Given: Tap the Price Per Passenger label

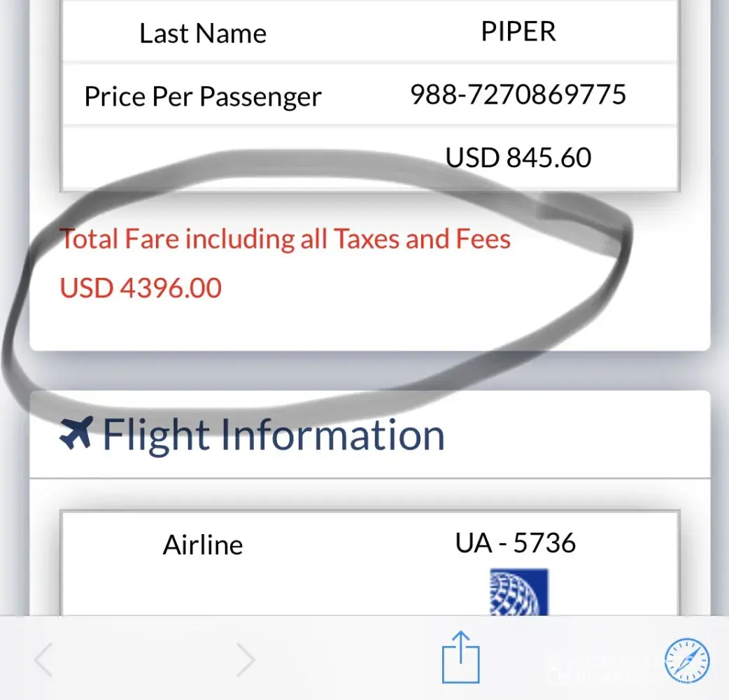Looking at the screenshot, I should pyautogui.click(x=203, y=97).
